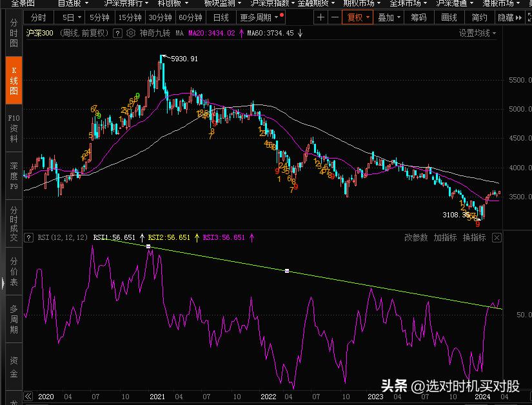Click 改参数 to edit RSI parameters
Image resolution: width=532 pixels, height=405 pixels.
coord(416,237)
